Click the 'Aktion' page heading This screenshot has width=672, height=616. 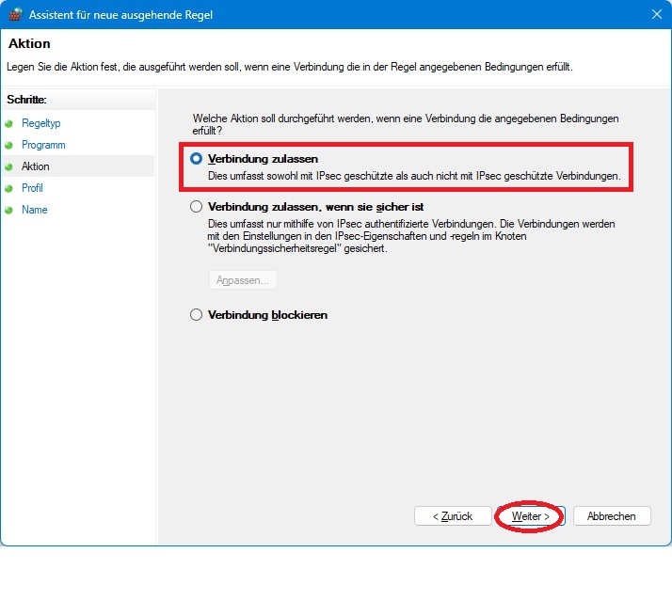pos(29,43)
